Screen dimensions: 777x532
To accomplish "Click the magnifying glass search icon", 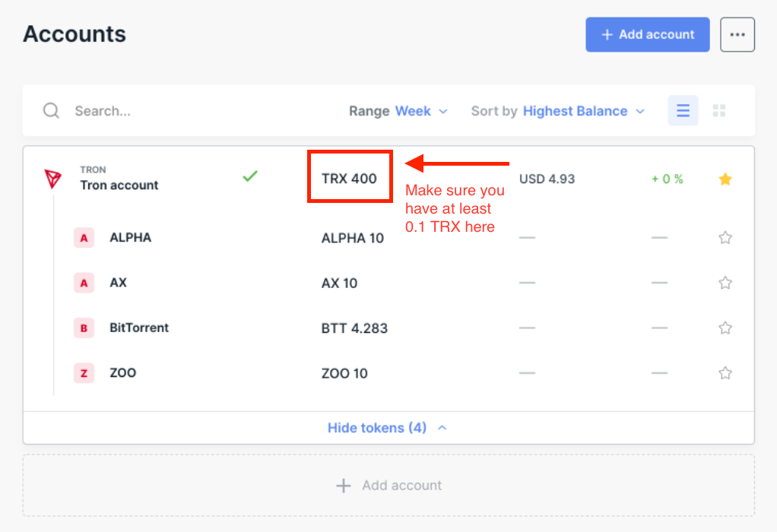I will pyautogui.click(x=51, y=111).
